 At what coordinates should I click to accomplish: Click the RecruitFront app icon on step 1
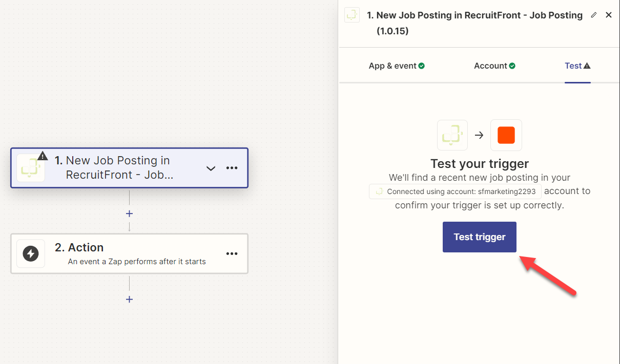[x=31, y=168]
